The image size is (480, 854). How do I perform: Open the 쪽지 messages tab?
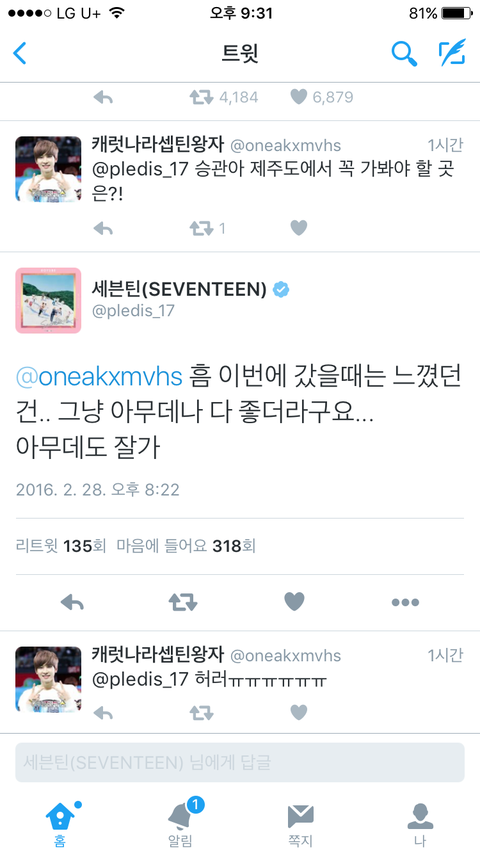click(300, 824)
